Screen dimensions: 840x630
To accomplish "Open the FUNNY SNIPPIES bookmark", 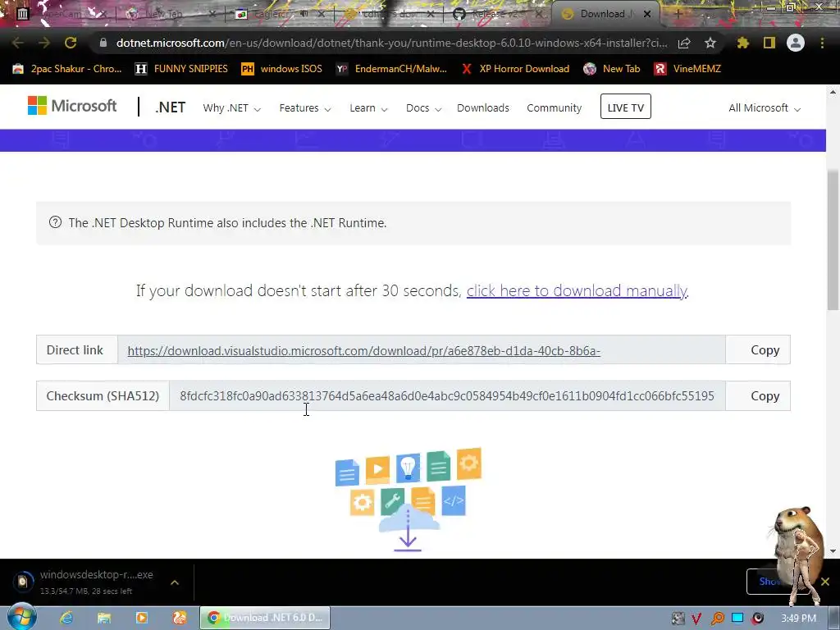I will click(181, 69).
